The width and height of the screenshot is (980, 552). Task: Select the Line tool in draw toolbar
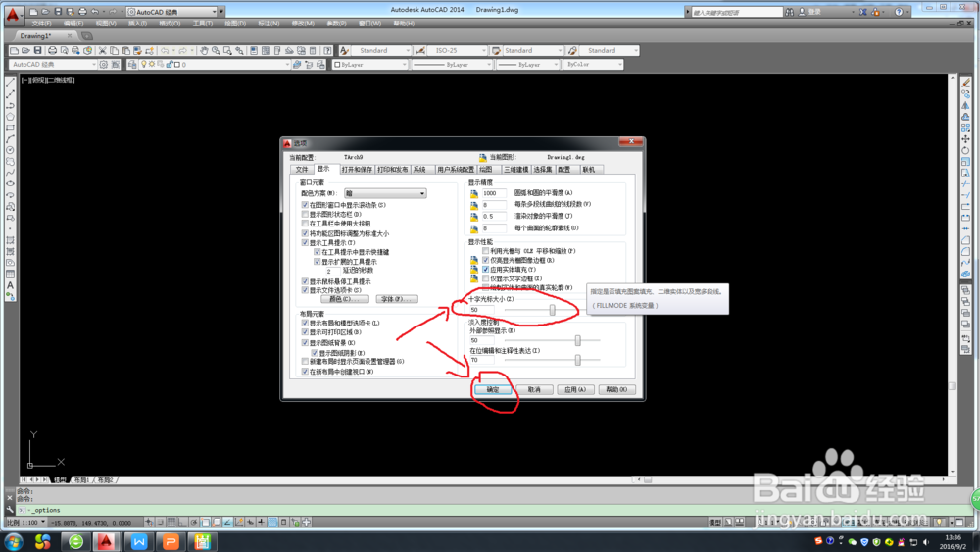tap(10, 82)
